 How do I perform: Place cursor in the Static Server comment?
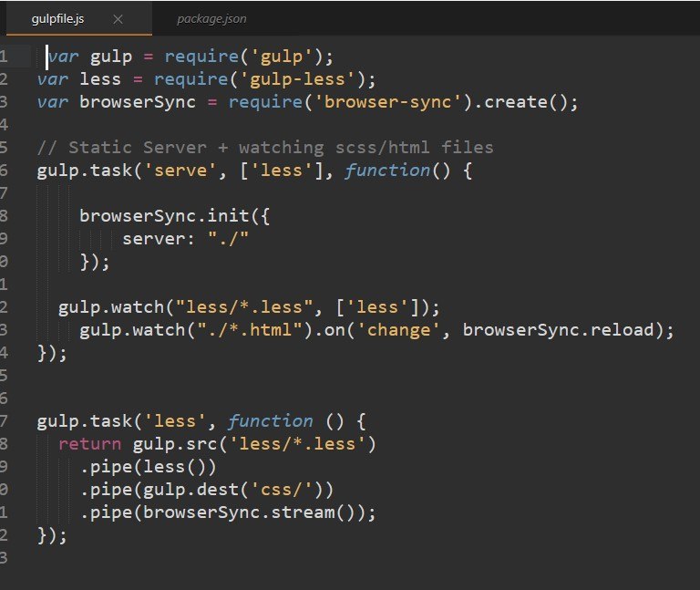265,148
